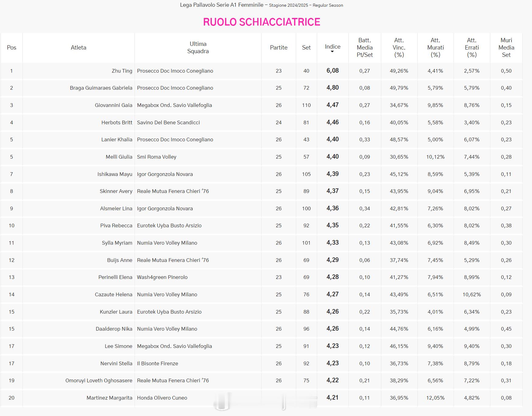Click athlete Skinner Avery
Viewport: 532px width, 416px height.
(116, 191)
